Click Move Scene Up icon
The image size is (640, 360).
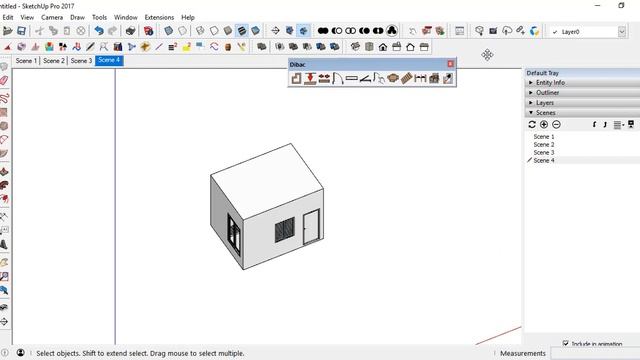[x=594, y=124]
